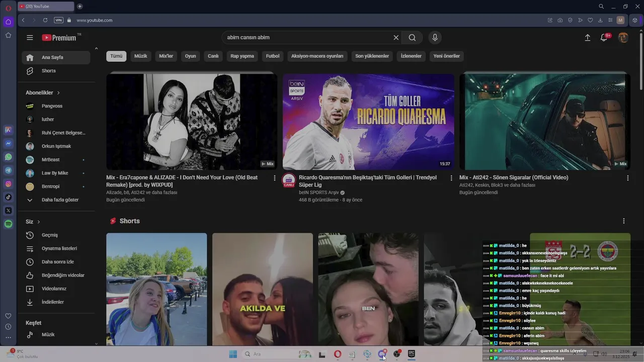Go to Ana Sayfa in sidebar
Viewport: 644px width, 362px height.
click(56, 57)
